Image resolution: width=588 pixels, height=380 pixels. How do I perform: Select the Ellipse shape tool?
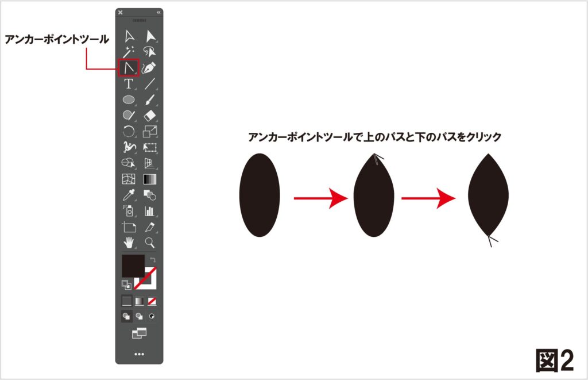(129, 99)
